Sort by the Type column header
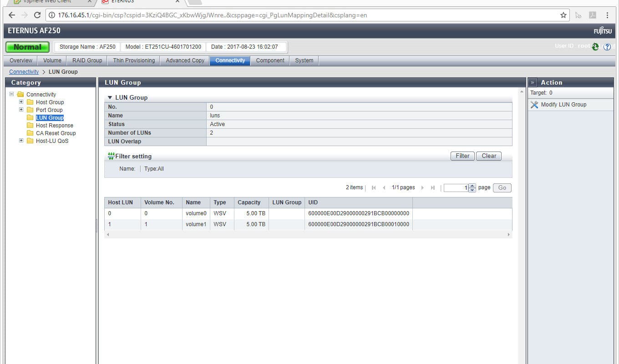 tap(222, 202)
